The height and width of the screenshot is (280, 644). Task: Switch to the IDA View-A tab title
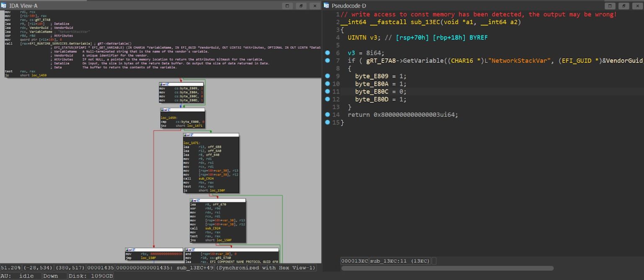pyautogui.click(x=23, y=5)
